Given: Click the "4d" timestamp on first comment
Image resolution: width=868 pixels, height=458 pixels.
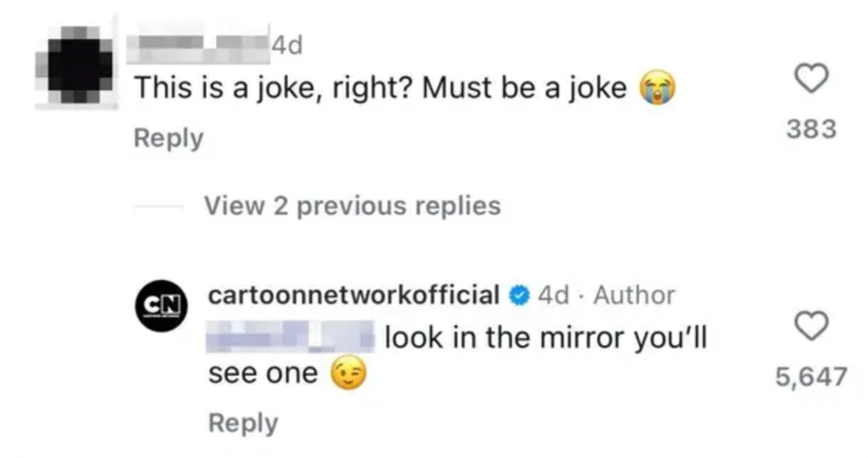Looking at the screenshot, I should click(286, 45).
